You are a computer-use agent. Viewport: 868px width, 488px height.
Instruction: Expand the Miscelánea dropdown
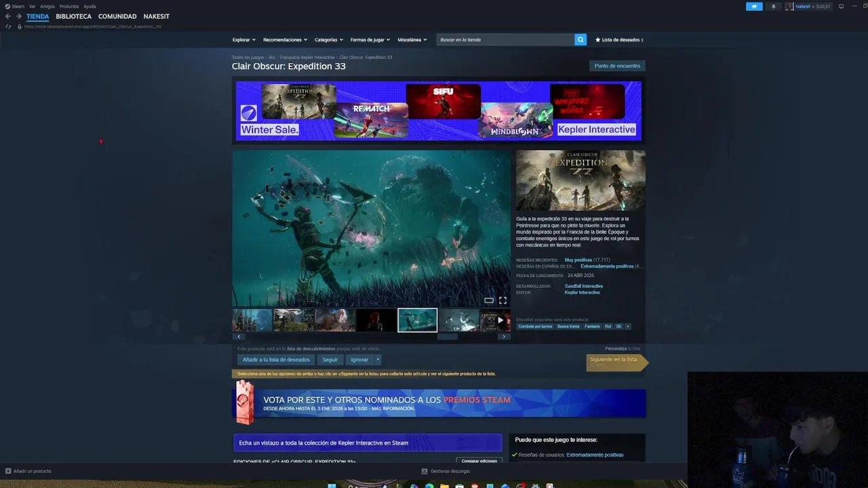[412, 40]
